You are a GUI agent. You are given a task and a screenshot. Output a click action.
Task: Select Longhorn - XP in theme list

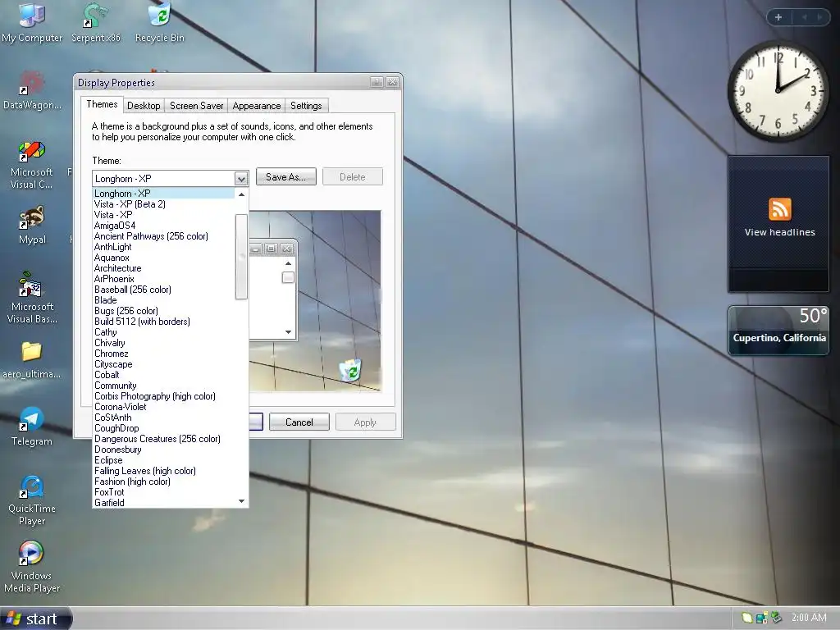(x=163, y=194)
